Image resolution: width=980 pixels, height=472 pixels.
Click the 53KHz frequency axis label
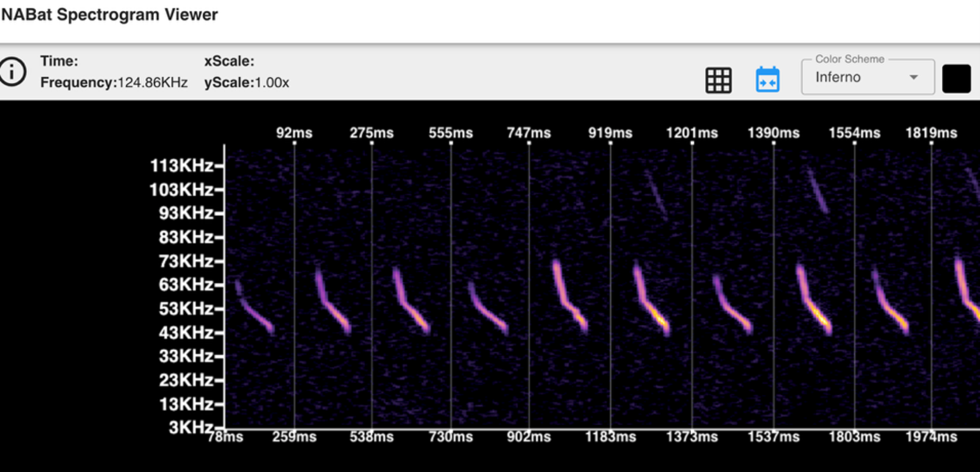click(186, 309)
